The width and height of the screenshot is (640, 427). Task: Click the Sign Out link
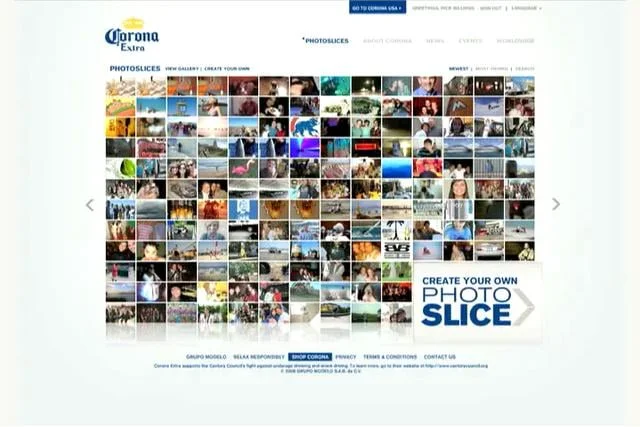click(x=490, y=8)
